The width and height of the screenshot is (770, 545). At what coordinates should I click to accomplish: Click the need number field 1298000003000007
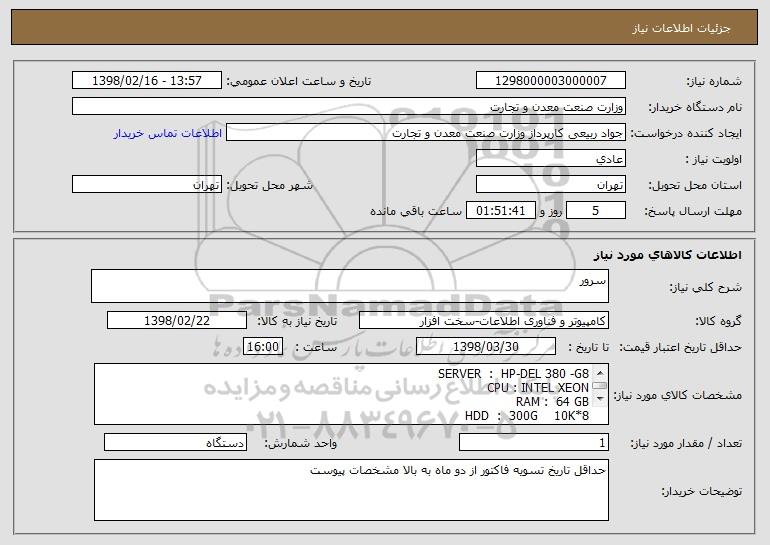(550, 80)
